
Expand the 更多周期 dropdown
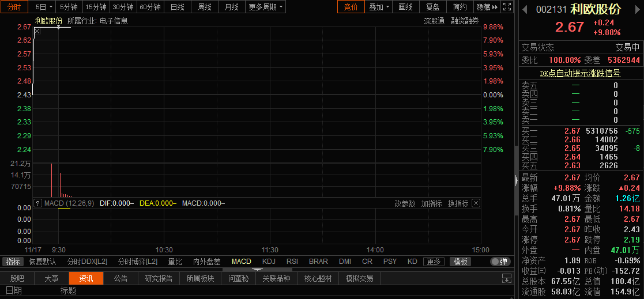click(x=265, y=7)
